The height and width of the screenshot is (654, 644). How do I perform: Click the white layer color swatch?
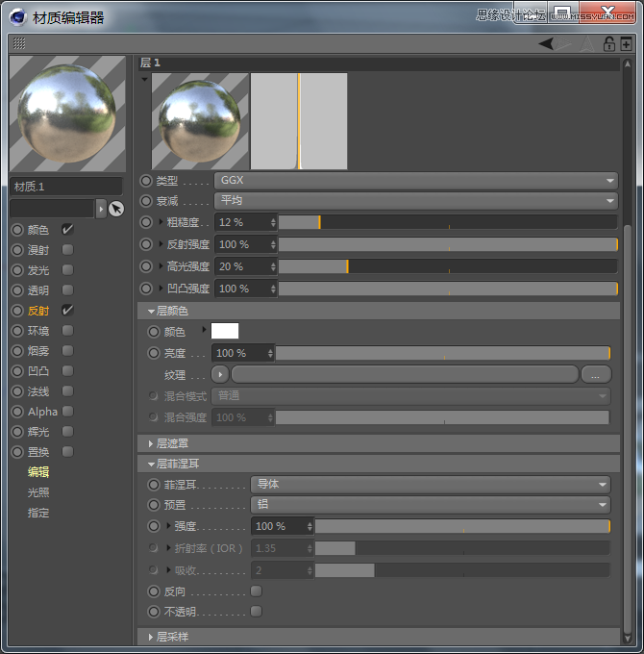[225, 331]
